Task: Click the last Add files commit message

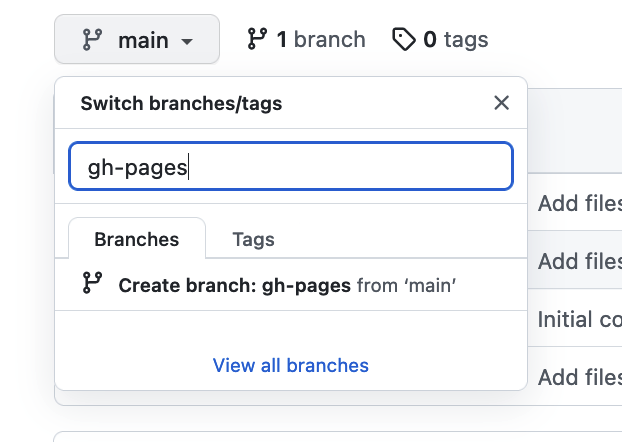Action: 580,377
